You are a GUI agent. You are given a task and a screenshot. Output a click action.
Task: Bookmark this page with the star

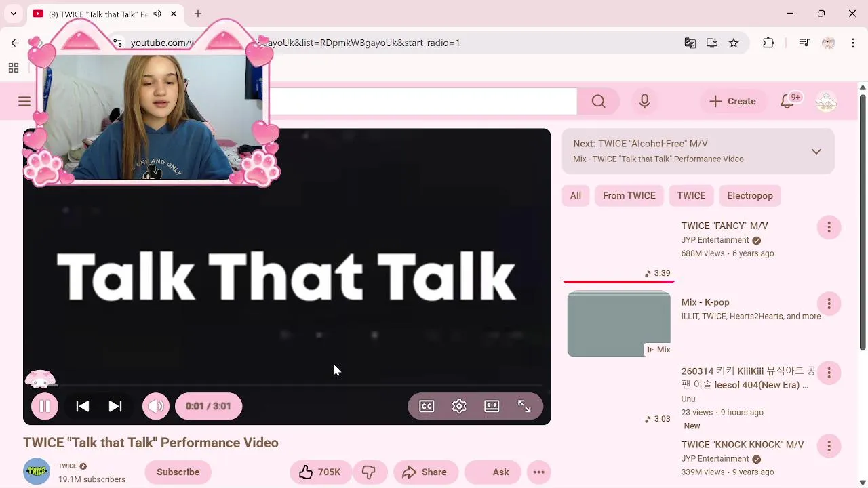[x=734, y=43]
